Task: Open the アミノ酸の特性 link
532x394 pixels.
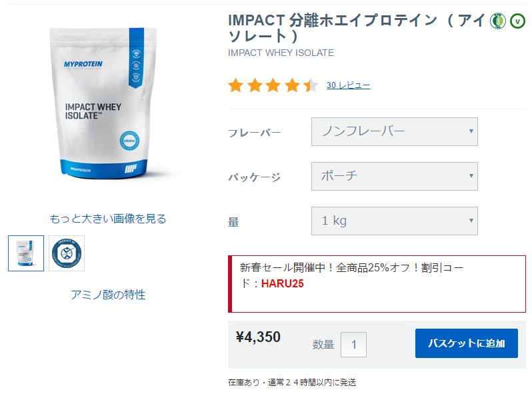Action: [x=108, y=295]
